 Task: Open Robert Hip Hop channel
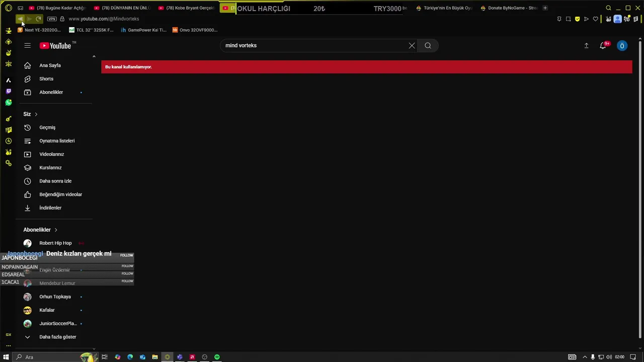click(x=55, y=243)
